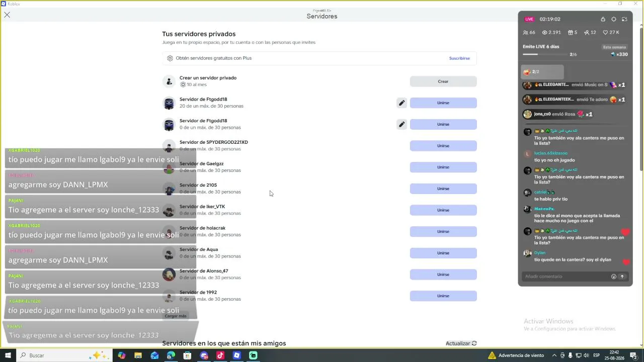The width and height of the screenshot is (644, 362).
Task: Open the viewers count showing 66
Action: [529, 33]
